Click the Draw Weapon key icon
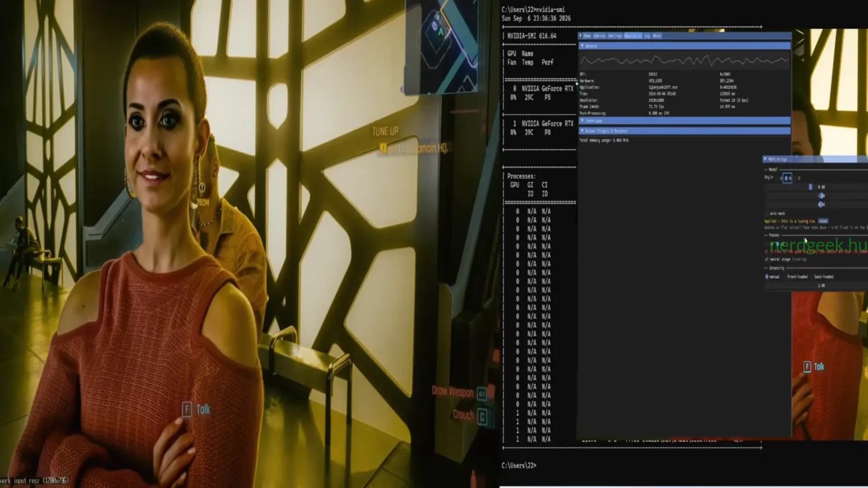 pyautogui.click(x=482, y=394)
